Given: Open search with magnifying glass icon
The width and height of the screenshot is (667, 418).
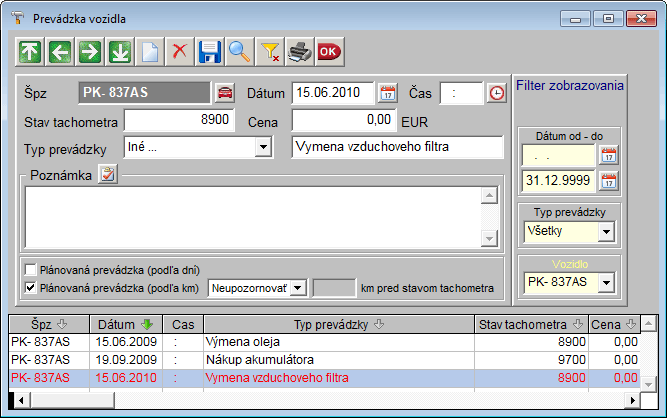Looking at the screenshot, I should click(x=240, y=52).
